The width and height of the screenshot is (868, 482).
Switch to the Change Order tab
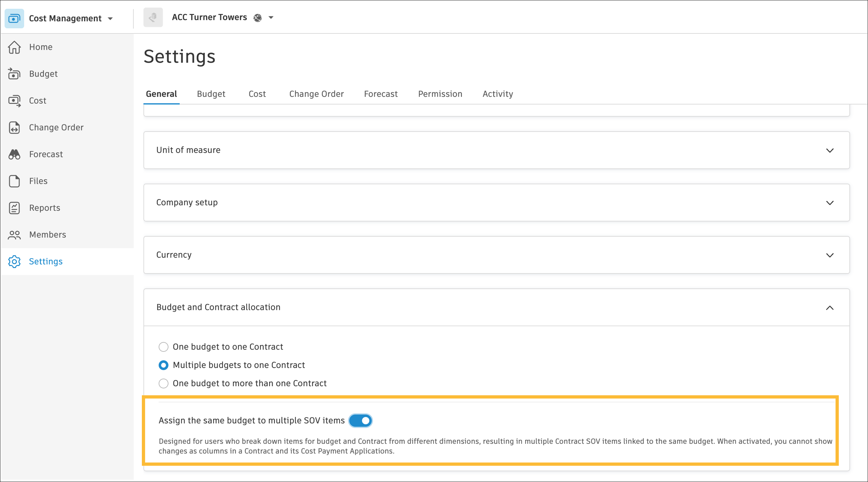tap(316, 94)
